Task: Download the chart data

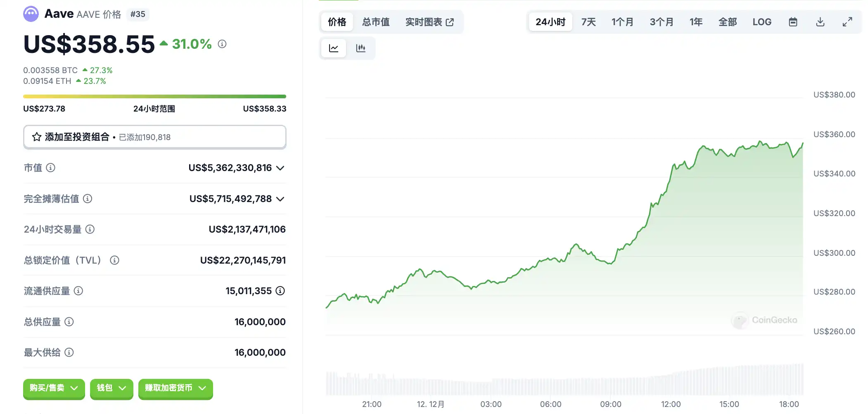Action: point(820,22)
